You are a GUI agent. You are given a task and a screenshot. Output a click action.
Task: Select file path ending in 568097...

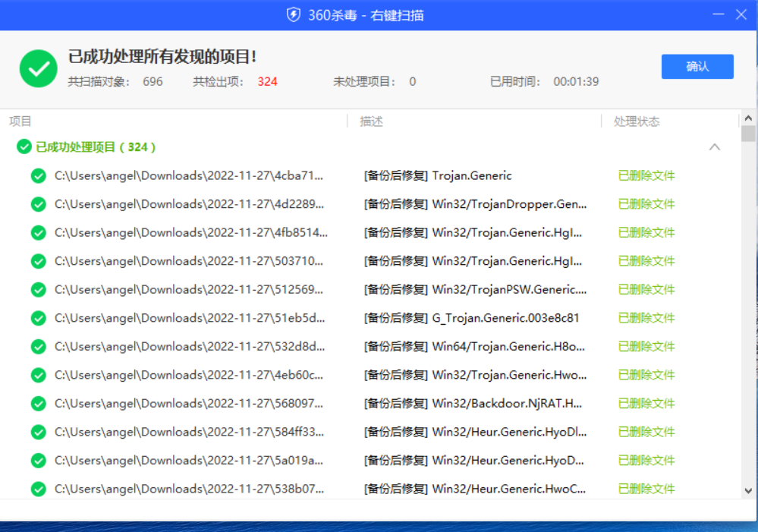(x=188, y=404)
